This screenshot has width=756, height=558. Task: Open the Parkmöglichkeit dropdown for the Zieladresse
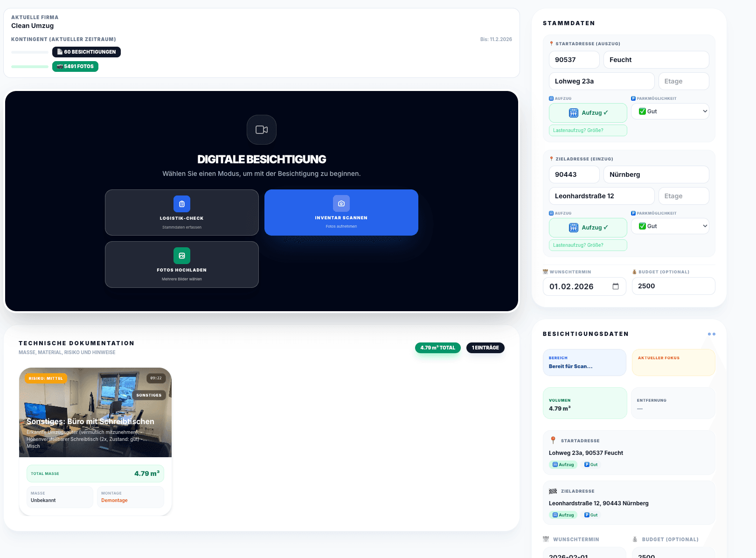(x=670, y=226)
